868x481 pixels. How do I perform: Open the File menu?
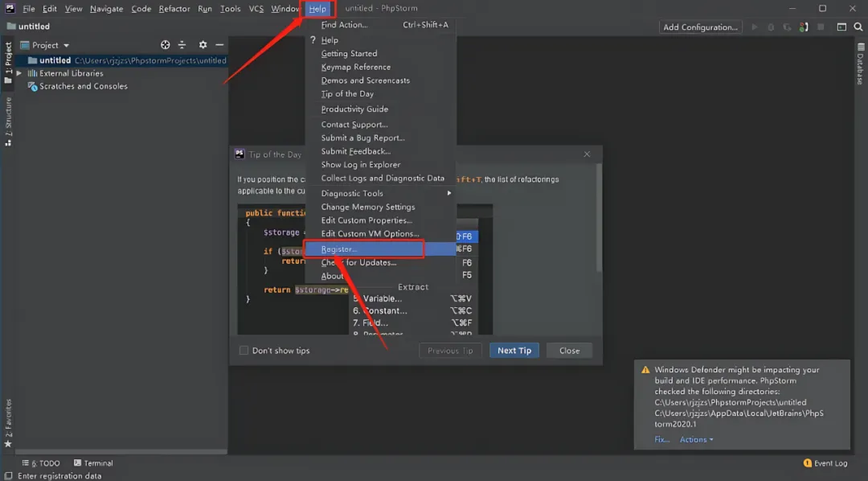tap(29, 8)
